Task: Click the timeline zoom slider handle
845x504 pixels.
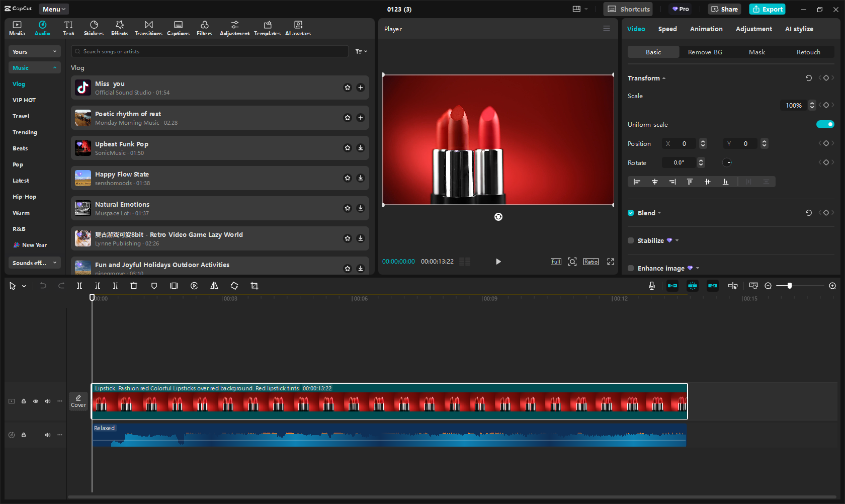Action: pyautogui.click(x=790, y=286)
